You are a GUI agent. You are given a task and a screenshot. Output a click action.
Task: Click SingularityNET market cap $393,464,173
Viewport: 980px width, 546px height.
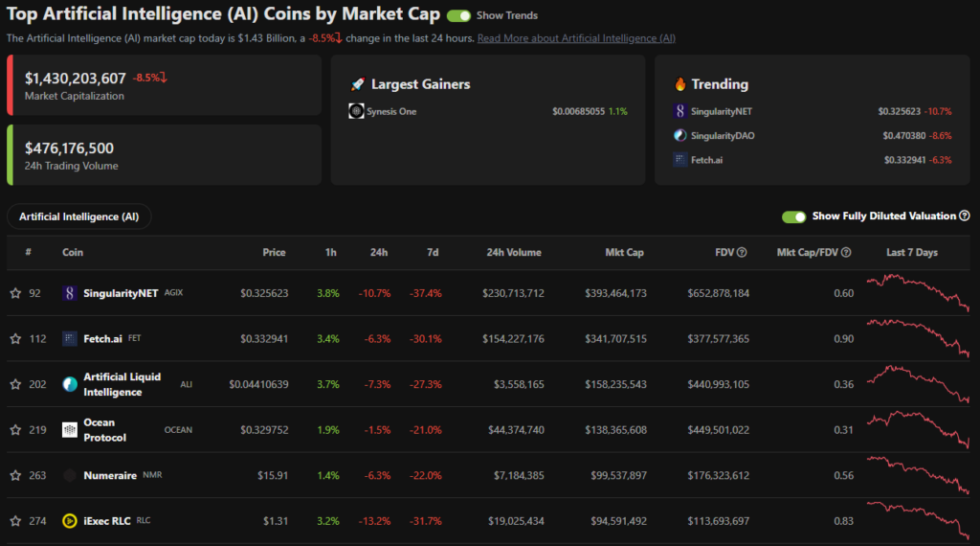pyautogui.click(x=615, y=293)
